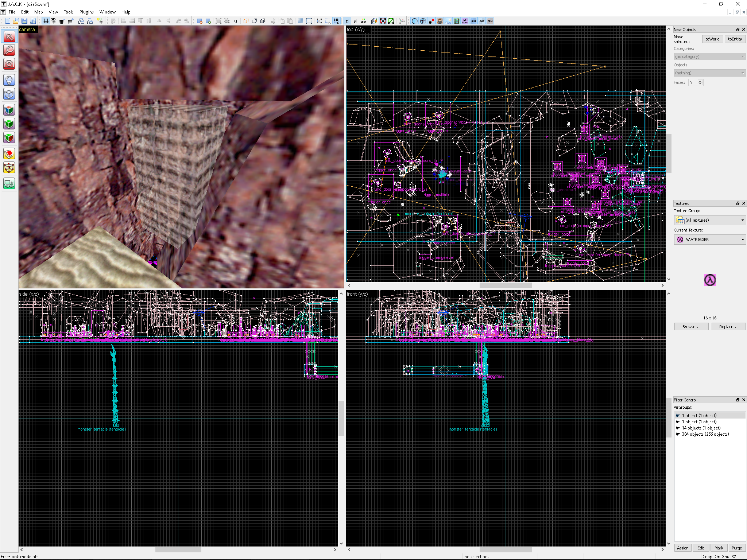Select the Selection (pointer) tool
Image resolution: width=747 pixels, height=560 pixels.
[x=9, y=36]
